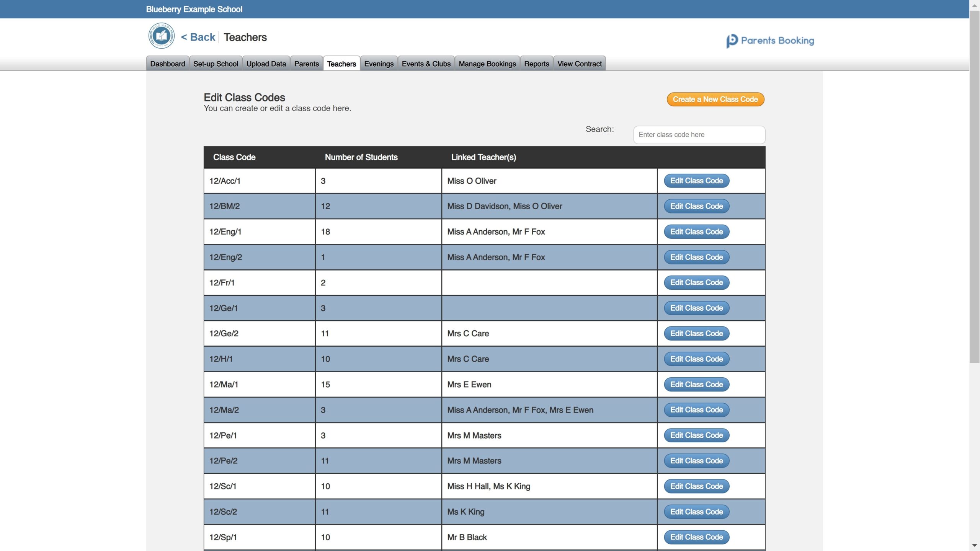Open the Dashboard tab
The width and height of the screenshot is (980, 551).
pyautogui.click(x=168, y=64)
